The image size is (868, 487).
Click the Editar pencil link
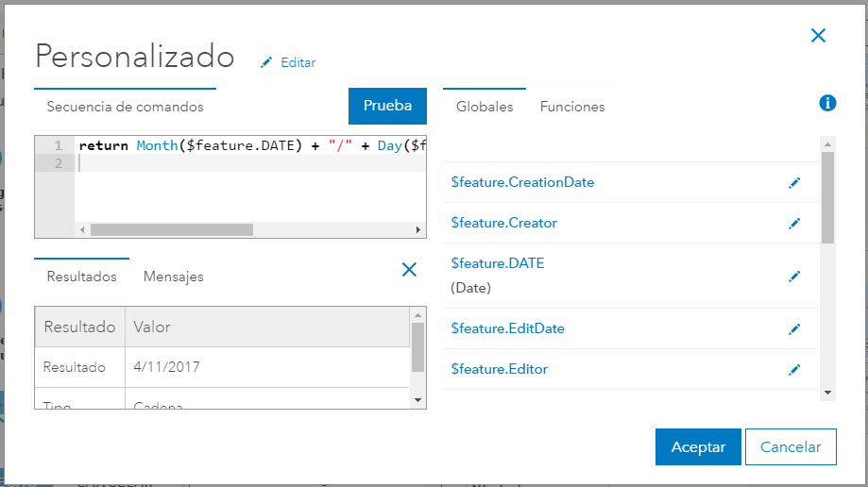click(x=288, y=62)
